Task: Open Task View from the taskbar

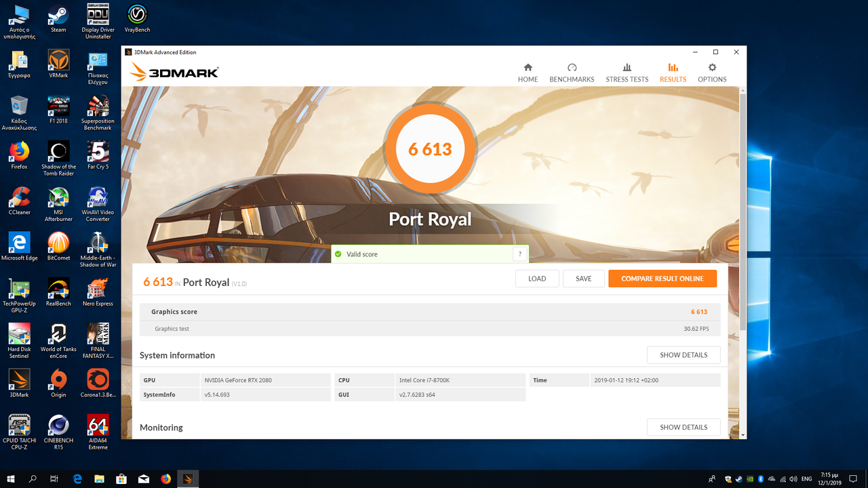Action: tap(54, 479)
